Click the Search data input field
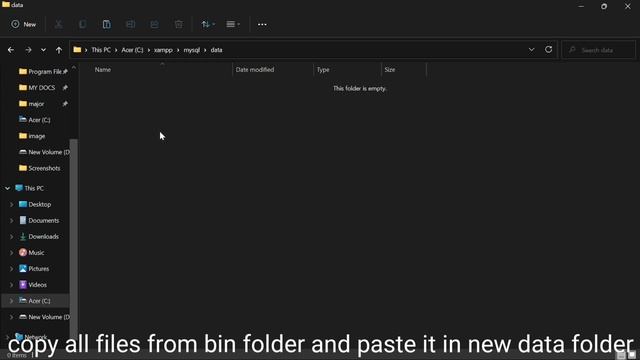Image resolution: width=640 pixels, height=360 pixels. click(598, 50)
